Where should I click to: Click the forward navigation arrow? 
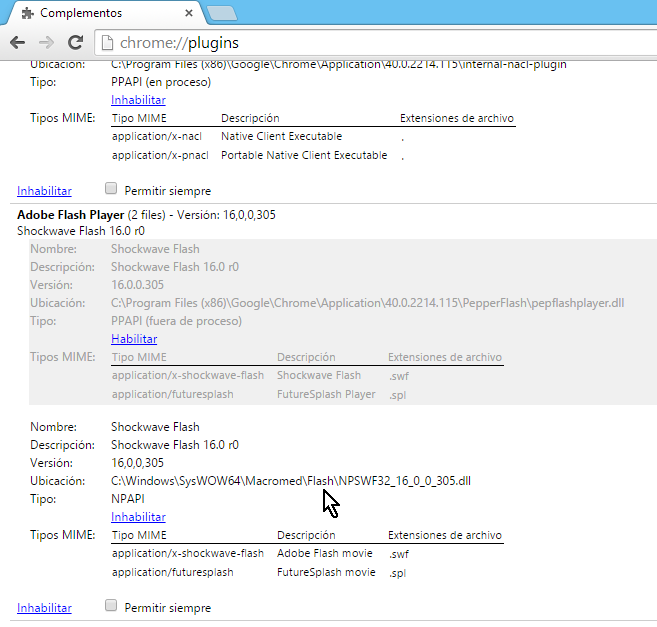click(46, 42)
